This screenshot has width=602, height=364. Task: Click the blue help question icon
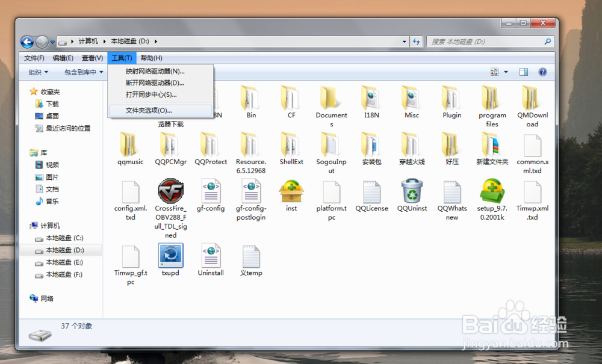542,72
